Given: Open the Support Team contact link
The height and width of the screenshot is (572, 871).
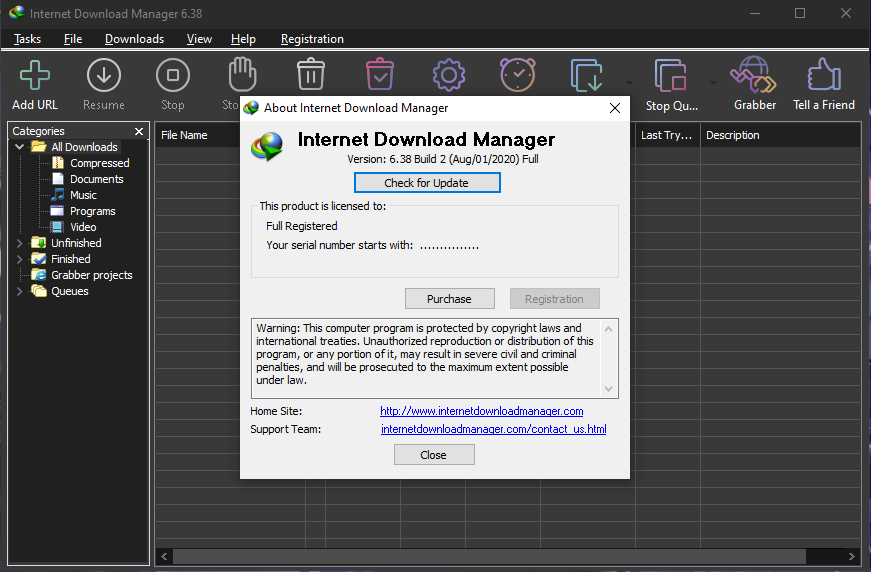Looking at the screenshot, I should click(493, 429).
